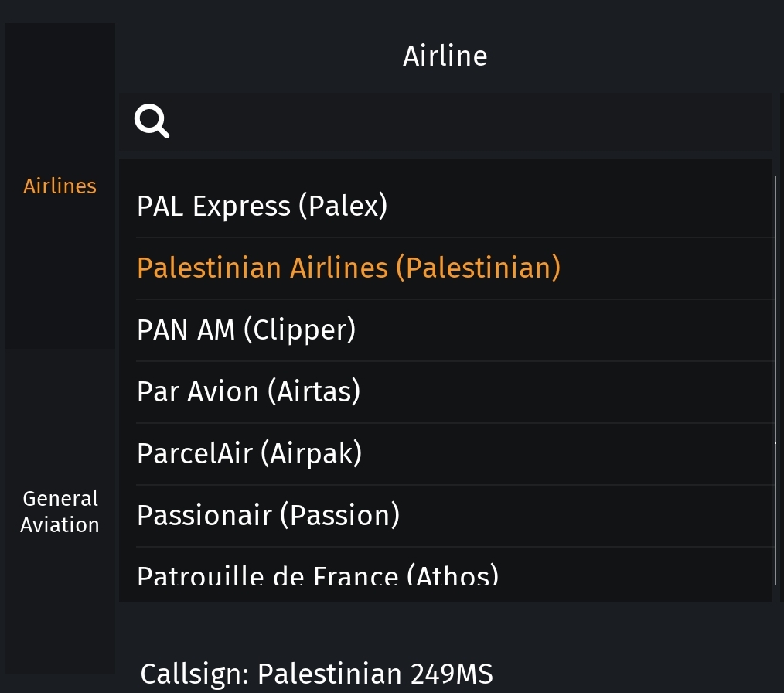Select PAL Express (Palex) airline
Viewport: 784px width, 693px height.
[262, 206]
